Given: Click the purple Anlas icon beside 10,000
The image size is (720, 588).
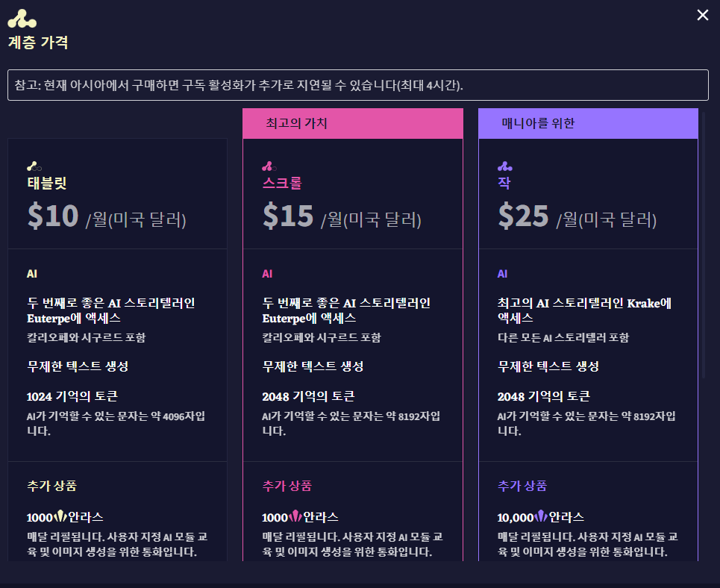Looking at the screenshot, I should click(x=541, y=516).
